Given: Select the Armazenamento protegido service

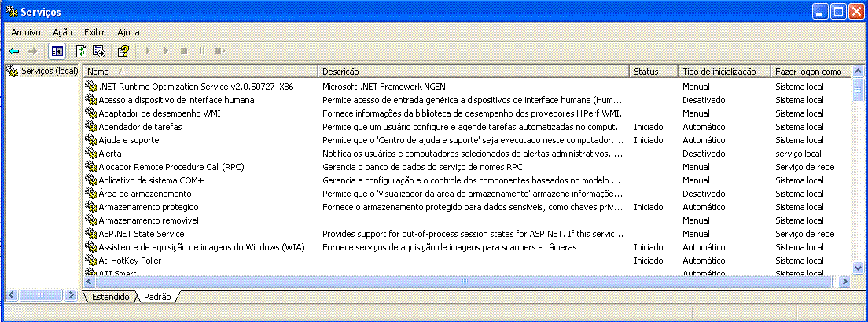Looking at the screenshot, I should coord(149,207).
